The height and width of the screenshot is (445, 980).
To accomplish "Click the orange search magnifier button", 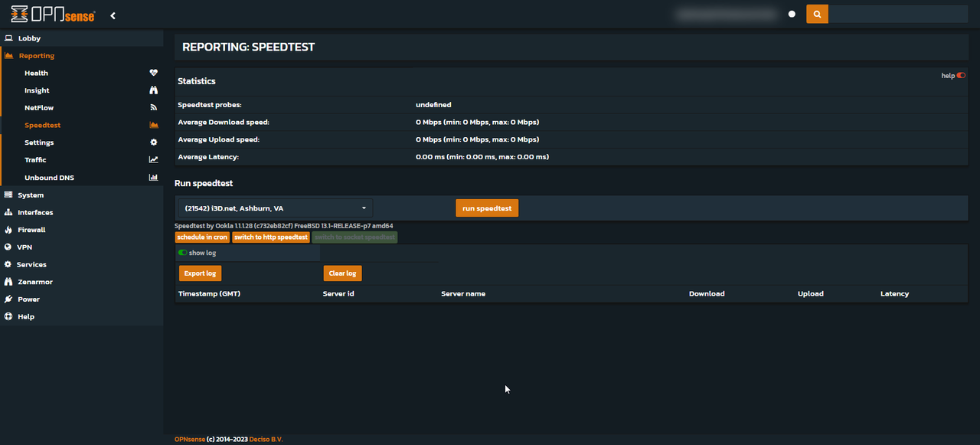I will tap(817, 14).
